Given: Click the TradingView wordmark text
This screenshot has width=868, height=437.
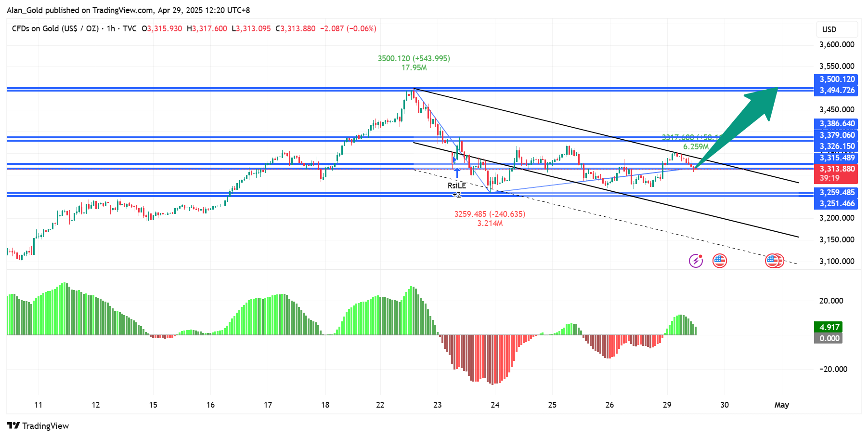Looking at the screenshot, I should 46,426.
